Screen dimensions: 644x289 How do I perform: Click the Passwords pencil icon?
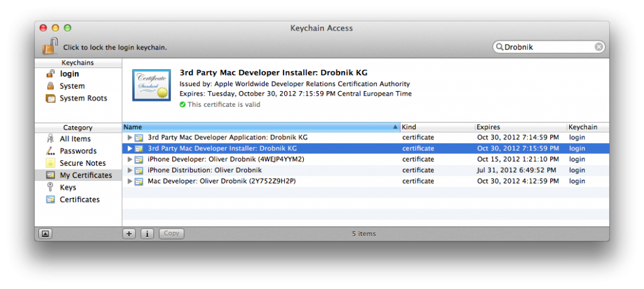point(50,151)
